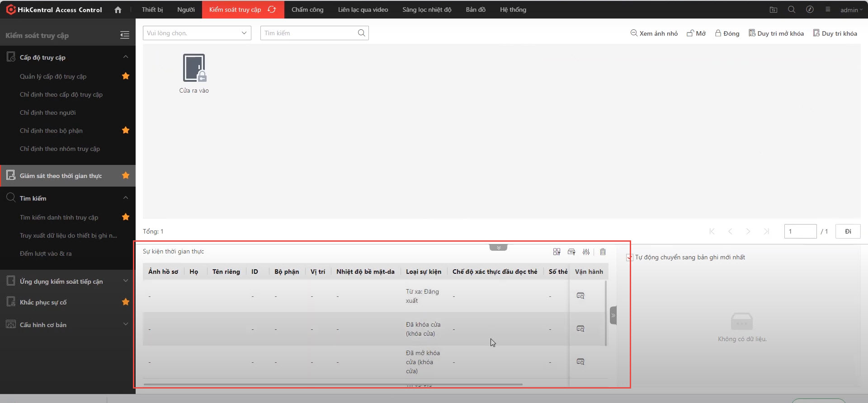Click the Đi page jump button
Image resolution: width=868 pixels, height=403 pixels.
click(x=848, y=231)
